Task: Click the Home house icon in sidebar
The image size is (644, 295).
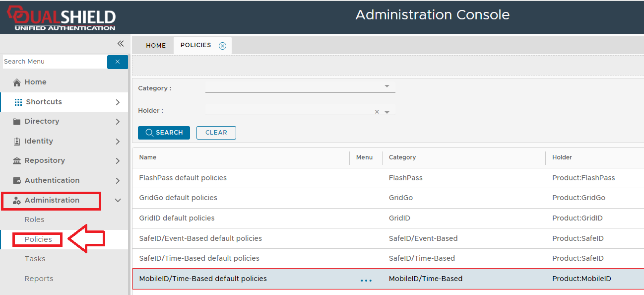Action: 17,82
